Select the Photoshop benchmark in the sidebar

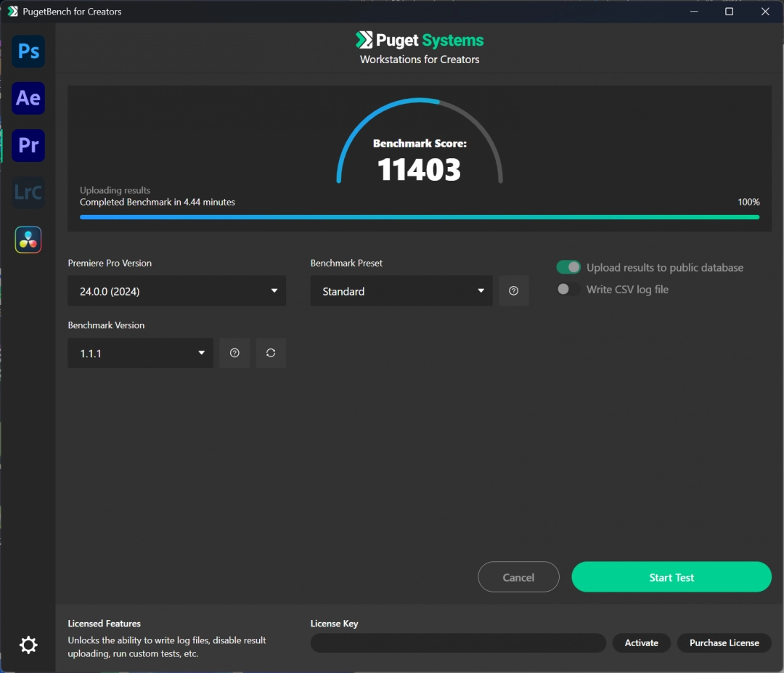point(28,51)
